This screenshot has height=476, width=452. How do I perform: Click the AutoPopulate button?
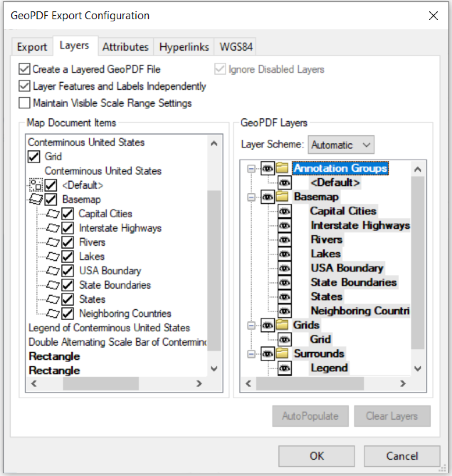point(310,416)
